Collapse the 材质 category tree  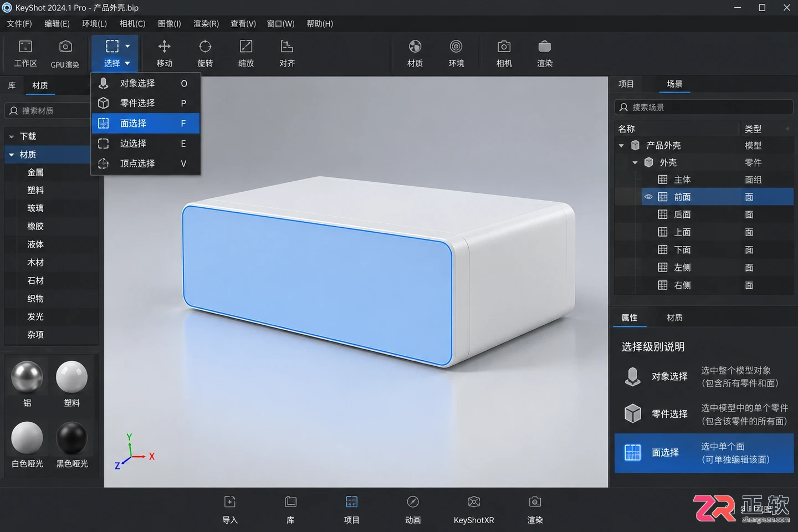pyautogui.click(x=12, y=155)
